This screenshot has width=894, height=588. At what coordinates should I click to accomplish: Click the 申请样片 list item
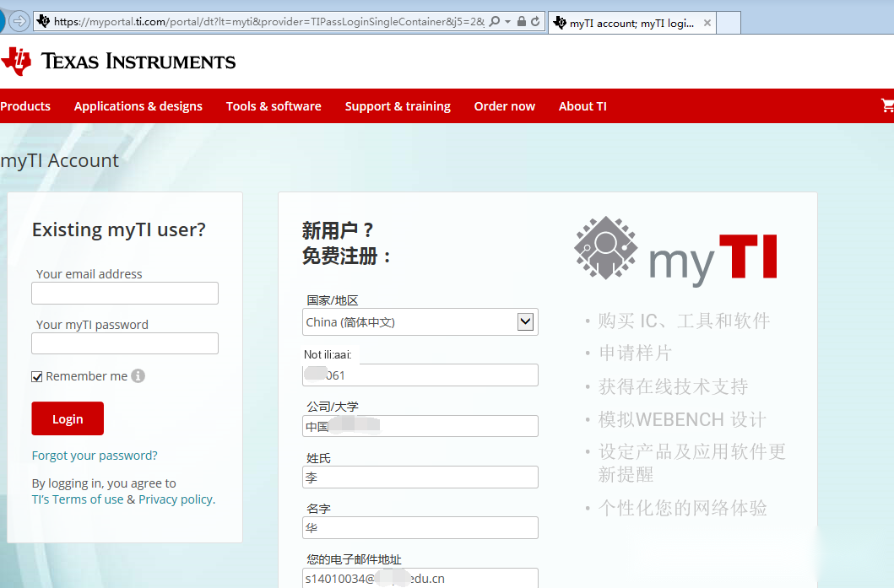635,353
